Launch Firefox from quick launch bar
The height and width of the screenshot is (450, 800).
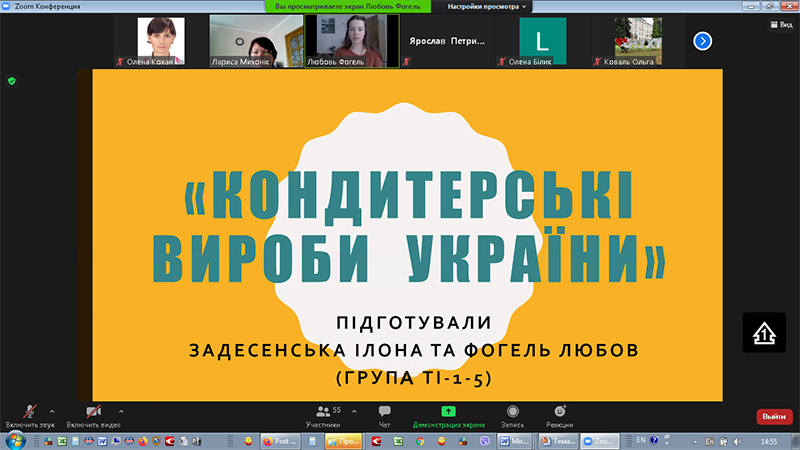tap(143, 441)
